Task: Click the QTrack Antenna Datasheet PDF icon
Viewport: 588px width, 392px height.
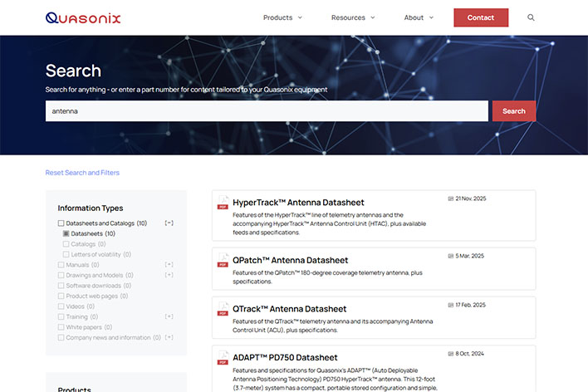Action: coord(223,311)
